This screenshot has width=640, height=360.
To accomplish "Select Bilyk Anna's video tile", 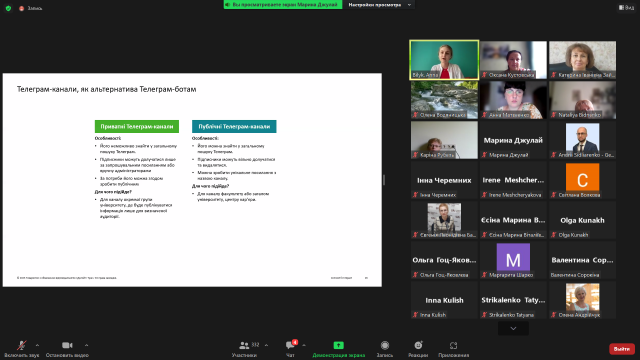I will pos(444,60).
